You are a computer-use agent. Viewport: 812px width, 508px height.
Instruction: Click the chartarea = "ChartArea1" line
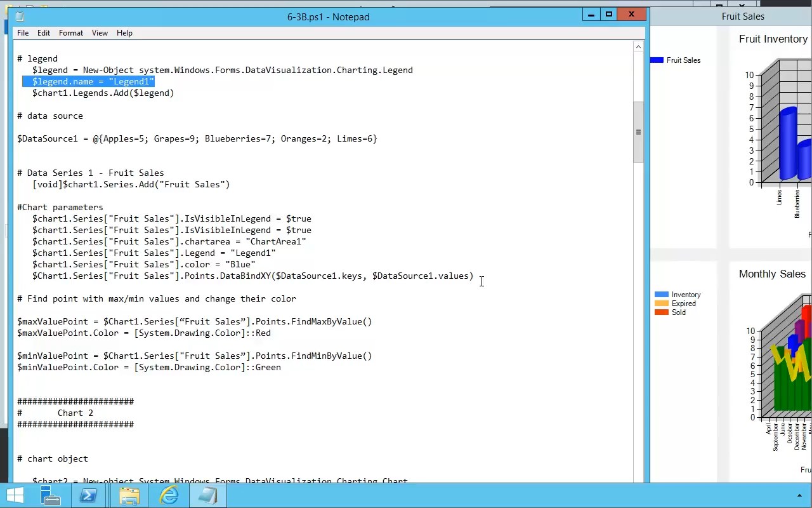[x=169, y=241]
